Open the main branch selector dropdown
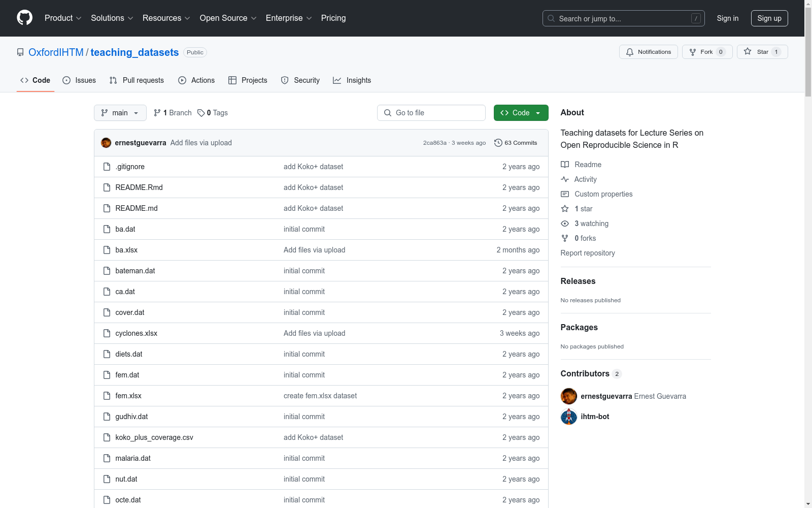This screenshot has width=812, height=508. click(120, 113)
